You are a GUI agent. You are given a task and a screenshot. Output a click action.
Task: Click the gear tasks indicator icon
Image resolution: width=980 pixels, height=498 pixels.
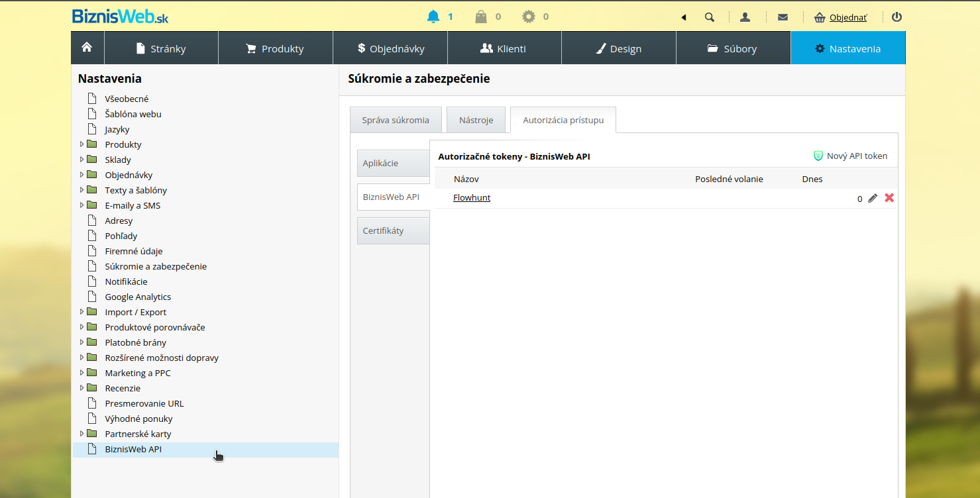point(528,17)
